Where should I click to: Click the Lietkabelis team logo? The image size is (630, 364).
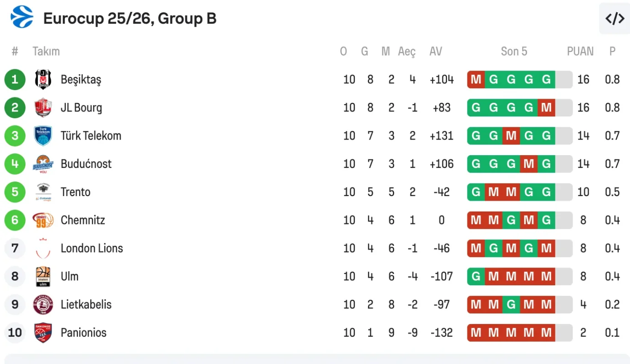(43, 305)
